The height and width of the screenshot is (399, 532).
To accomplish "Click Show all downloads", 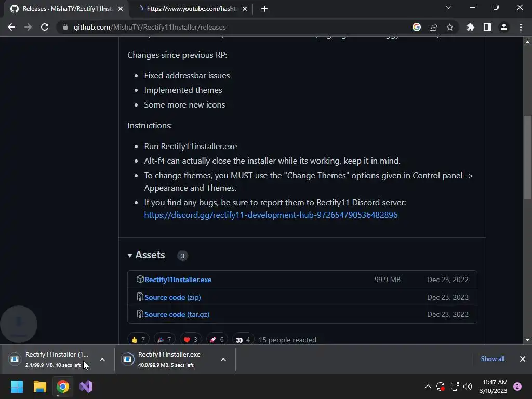I will click(493, 359).
